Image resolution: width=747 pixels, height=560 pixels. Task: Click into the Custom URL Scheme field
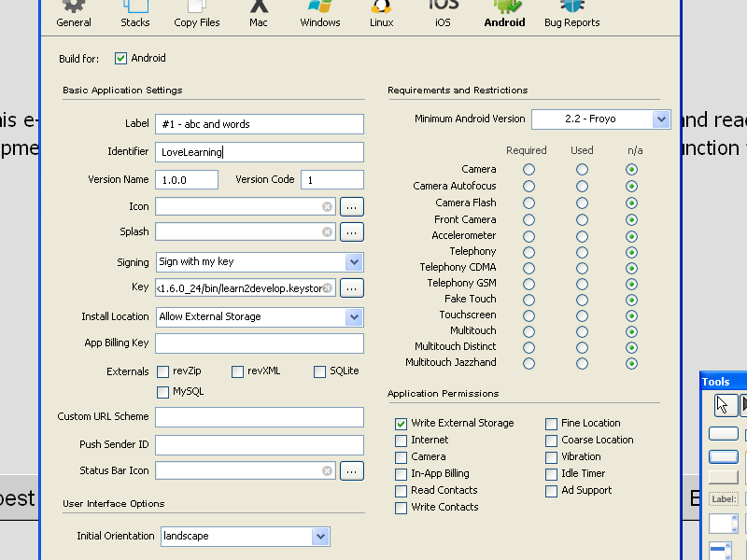(260, 417)
